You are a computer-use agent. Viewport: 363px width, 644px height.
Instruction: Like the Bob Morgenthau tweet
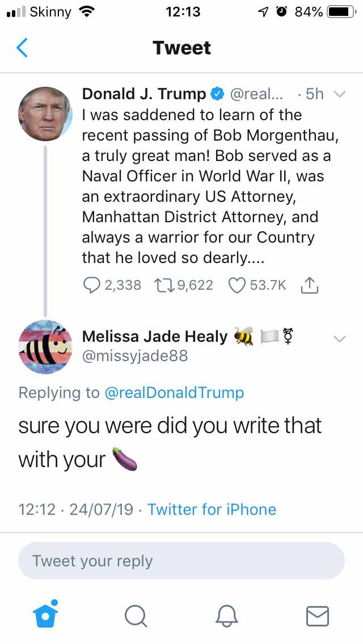pyautogui.click(x=237, y=285)
